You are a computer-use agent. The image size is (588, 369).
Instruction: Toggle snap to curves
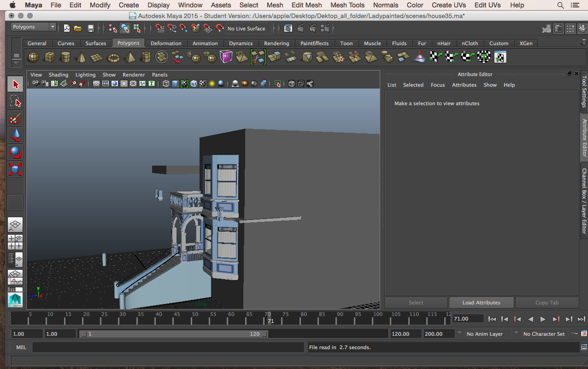[x=171, y=28]
